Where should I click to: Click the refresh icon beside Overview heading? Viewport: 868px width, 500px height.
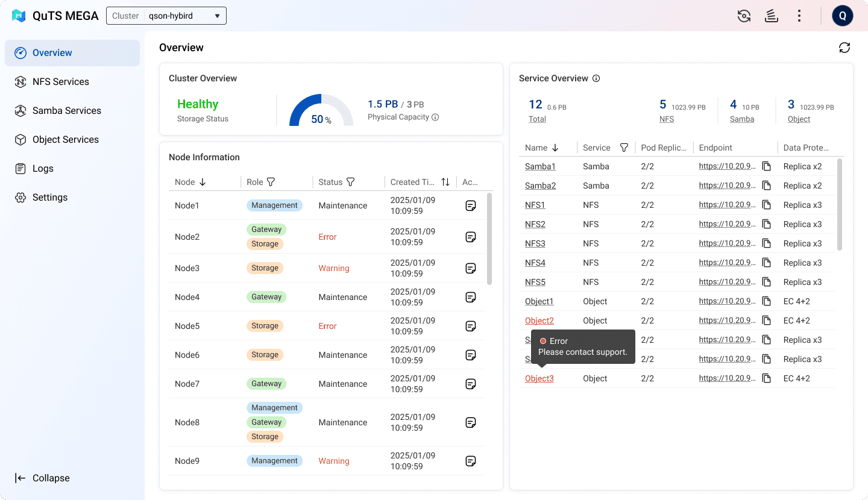coord(844,48)
